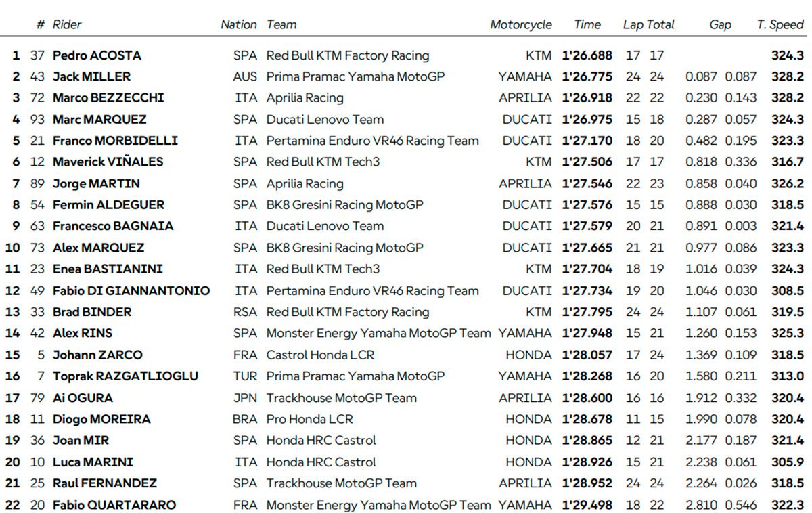
Task: Select the Team column header
Action: coord(281,24)
